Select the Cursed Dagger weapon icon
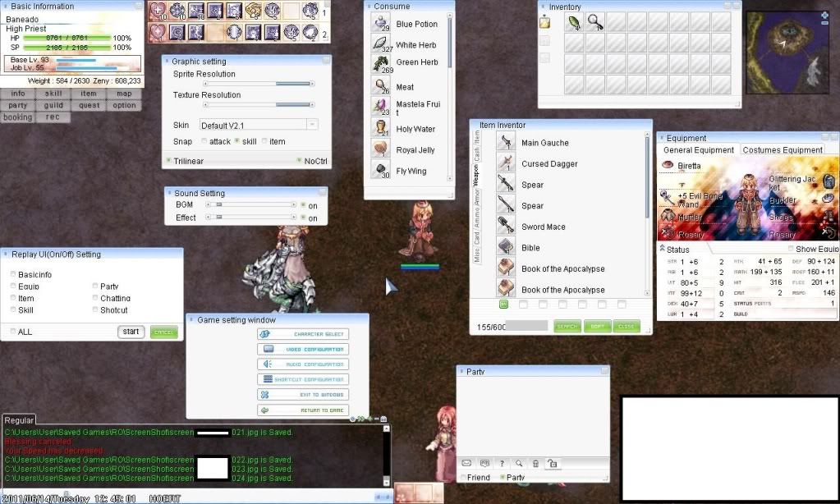Screen dimensions: 840x504 tap(506, 163)
